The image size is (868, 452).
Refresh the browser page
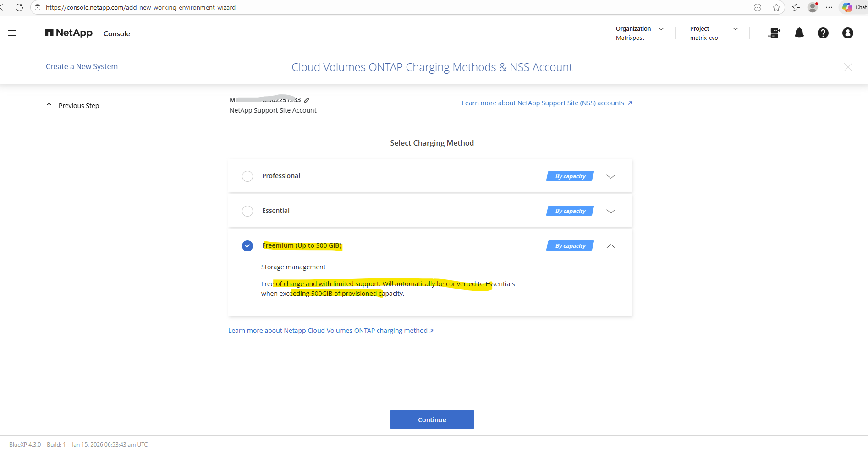pyautogui.click(x=19, y=7)
